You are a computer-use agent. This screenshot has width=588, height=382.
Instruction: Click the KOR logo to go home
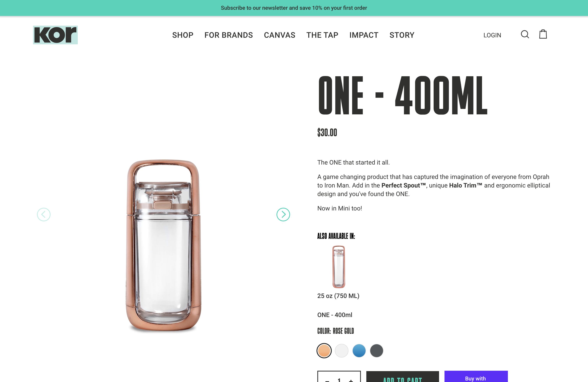point(55,35)
